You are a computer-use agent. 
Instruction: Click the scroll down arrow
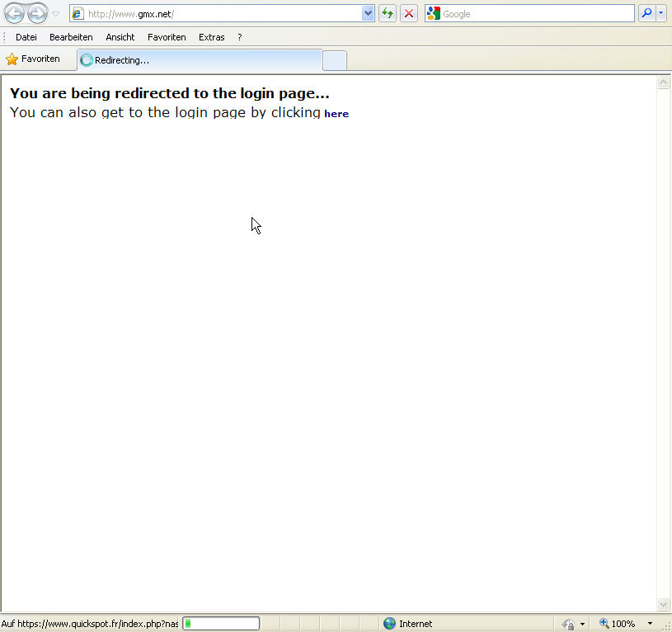[x=664, y=604]
